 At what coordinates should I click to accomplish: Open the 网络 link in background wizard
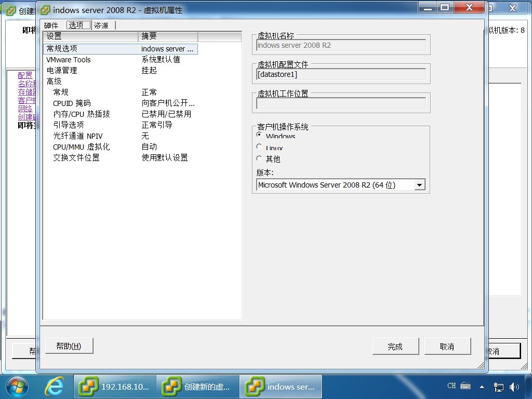(25, 109)
